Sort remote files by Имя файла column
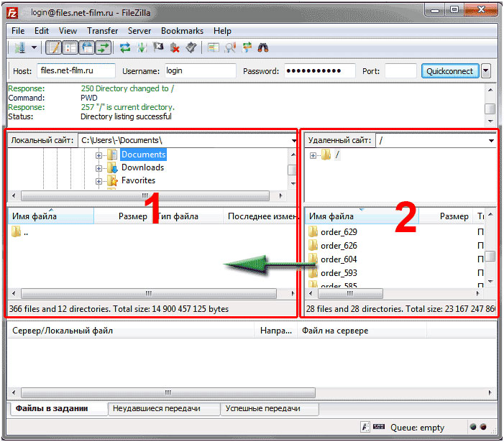The image size is (504, 442). [362, 216]
